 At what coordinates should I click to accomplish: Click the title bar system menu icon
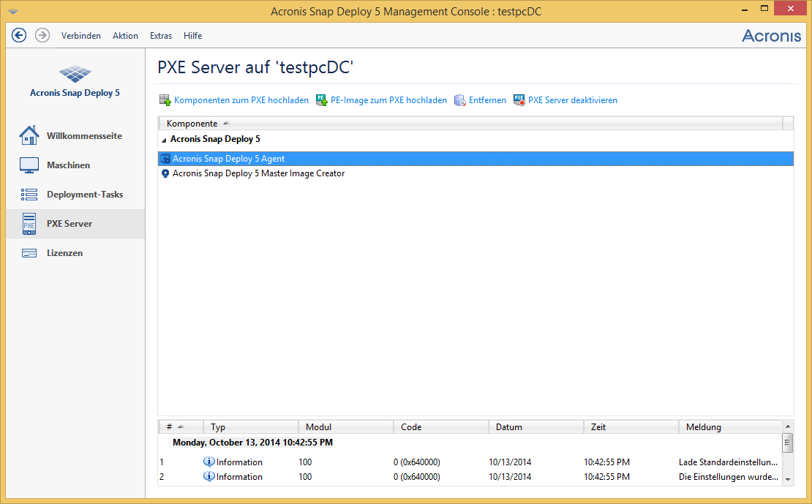click(13, 11)
